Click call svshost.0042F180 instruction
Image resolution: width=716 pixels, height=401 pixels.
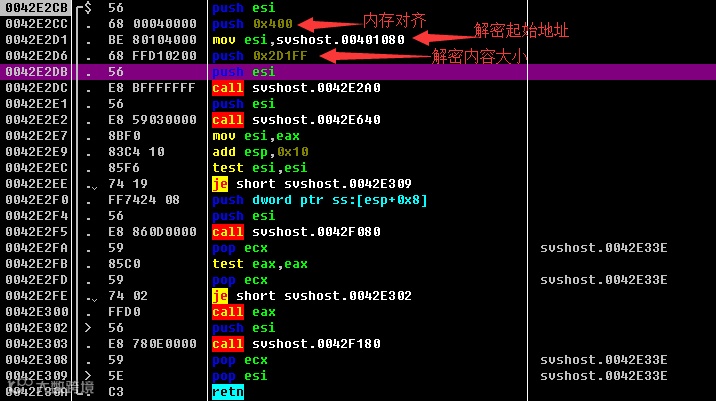coord(296,343)
